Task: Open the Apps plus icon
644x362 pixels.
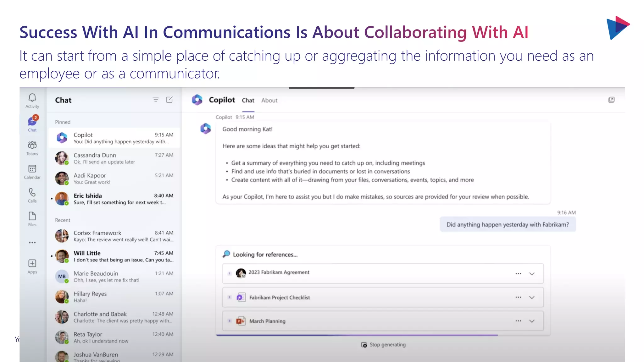Action: (32, 263)
